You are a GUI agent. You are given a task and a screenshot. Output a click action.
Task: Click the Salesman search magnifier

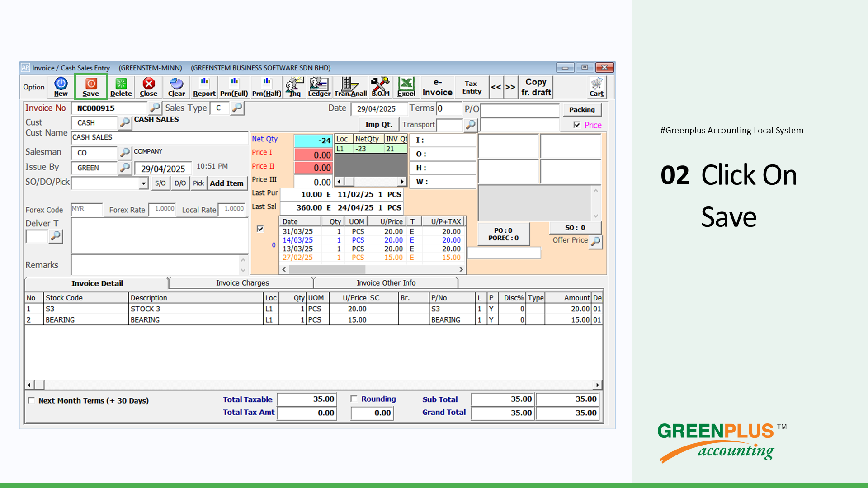pyautogui.click(x=125, y=153)
